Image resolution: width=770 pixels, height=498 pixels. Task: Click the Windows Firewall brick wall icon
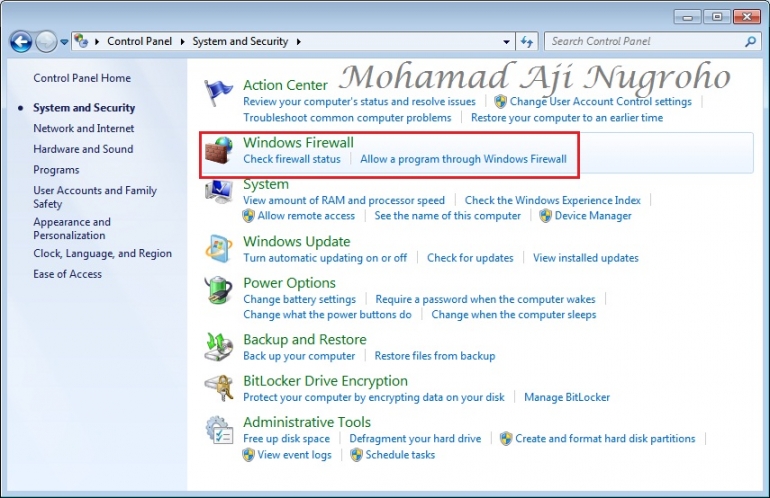[x=219, y=151]
